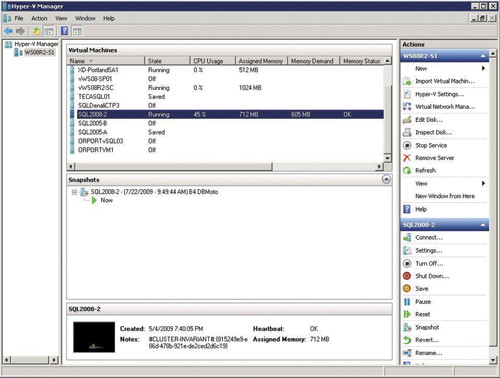Screen dimensions: 500x378
Task: Click the Assigned Memory column header
Action: pos(261,61)
